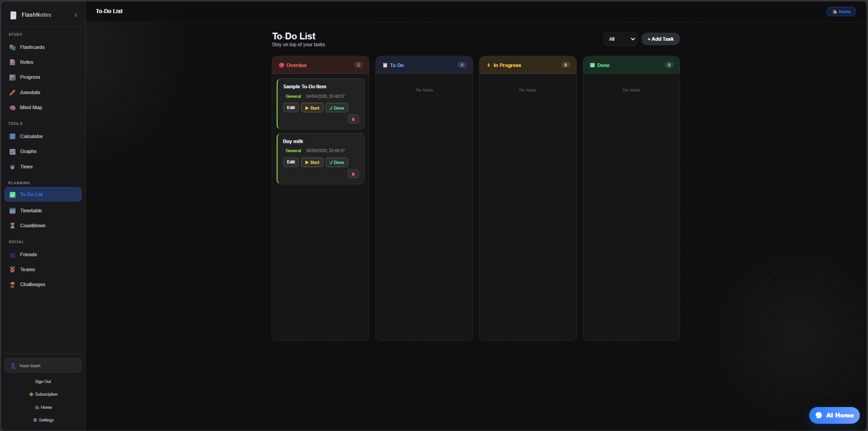Delete the Buy milk task

click(x=353, y=174)
